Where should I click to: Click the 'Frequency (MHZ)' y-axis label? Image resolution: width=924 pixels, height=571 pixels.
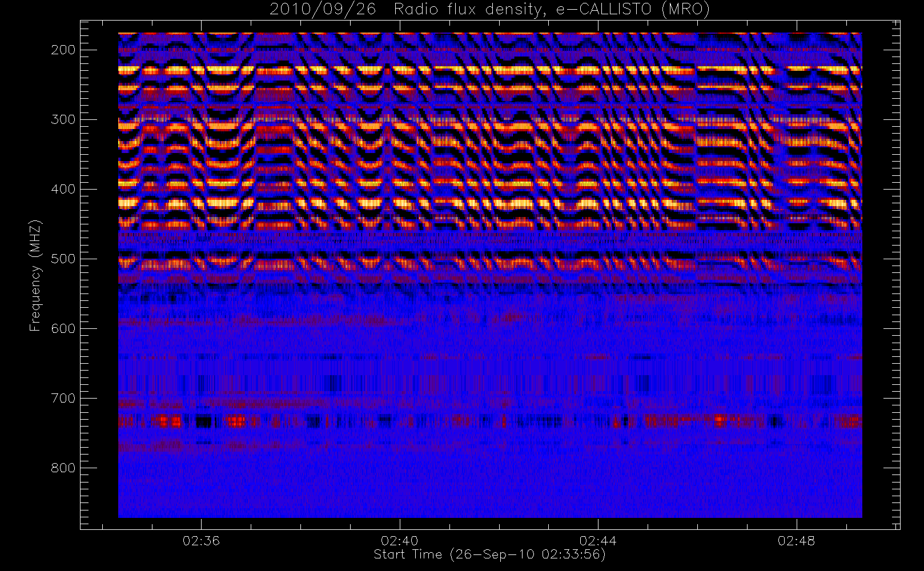[x=35, y=275]
